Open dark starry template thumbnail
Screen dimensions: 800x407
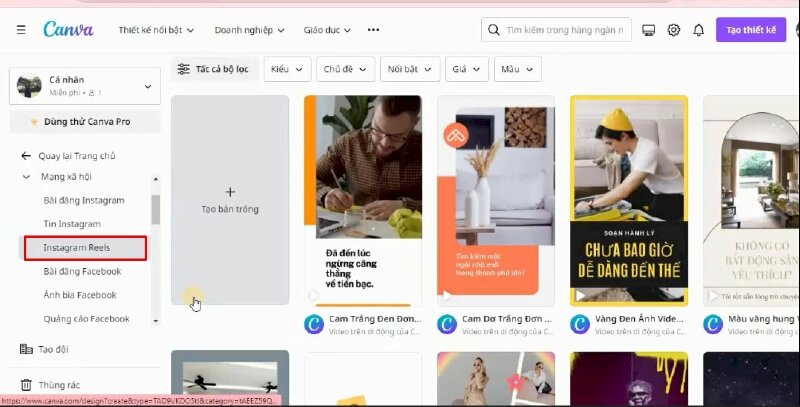pyautogui.click(x=751, y=378)
